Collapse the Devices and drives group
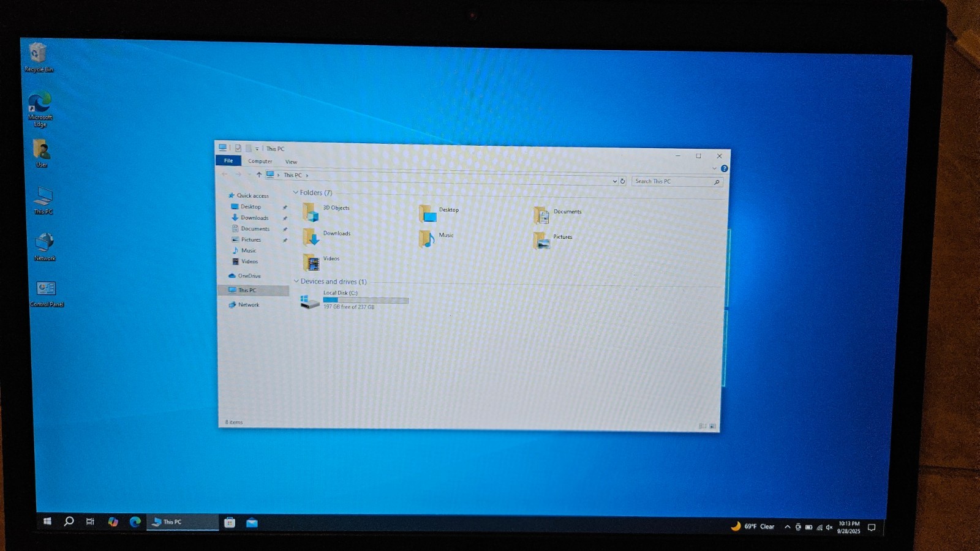 (x=296, y=281)
